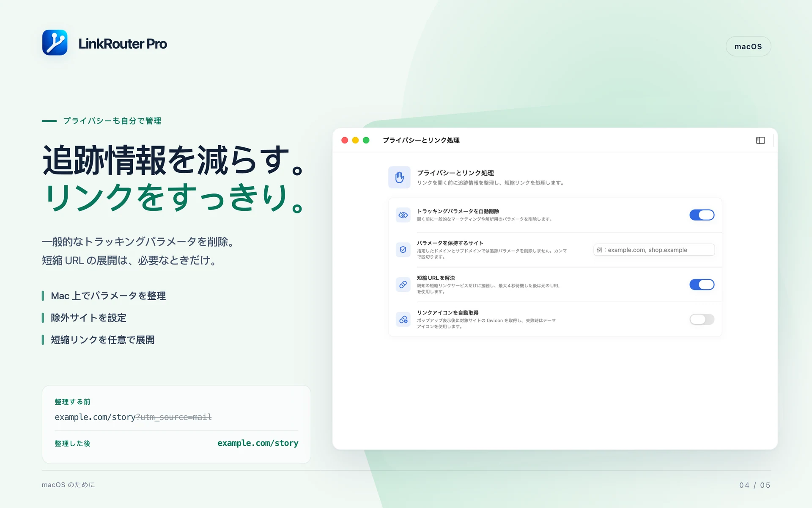Close the settings window with red button
This screenshot has width=812, height=508.
(345, 140)
